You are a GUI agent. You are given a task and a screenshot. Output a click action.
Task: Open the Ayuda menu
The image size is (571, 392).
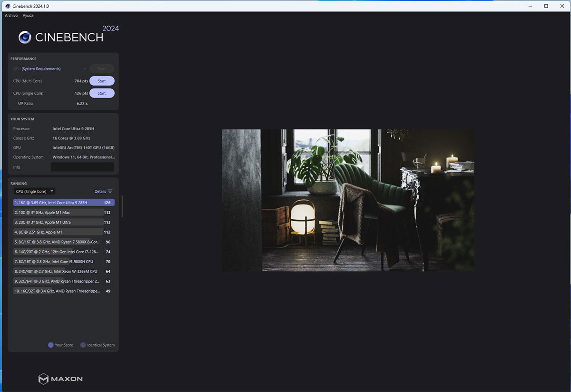point(28,16)
